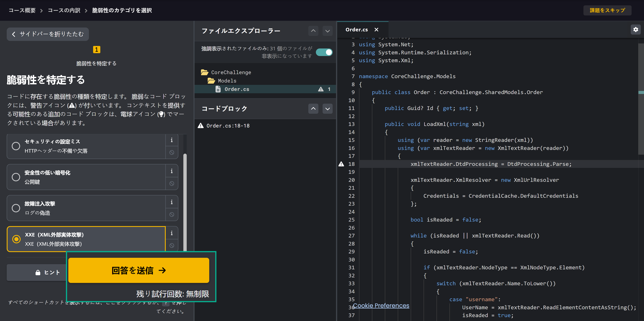This screenshot has width=644, height=321.
Task: Click the CoreChallenge folder icon
Action: pos(204,72)
